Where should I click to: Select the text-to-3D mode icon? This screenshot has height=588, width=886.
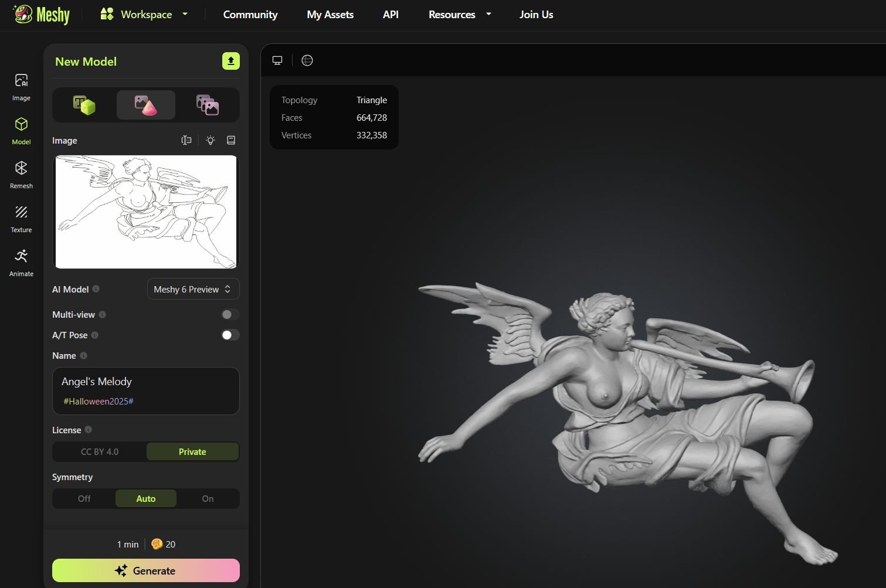click(84, 105)
